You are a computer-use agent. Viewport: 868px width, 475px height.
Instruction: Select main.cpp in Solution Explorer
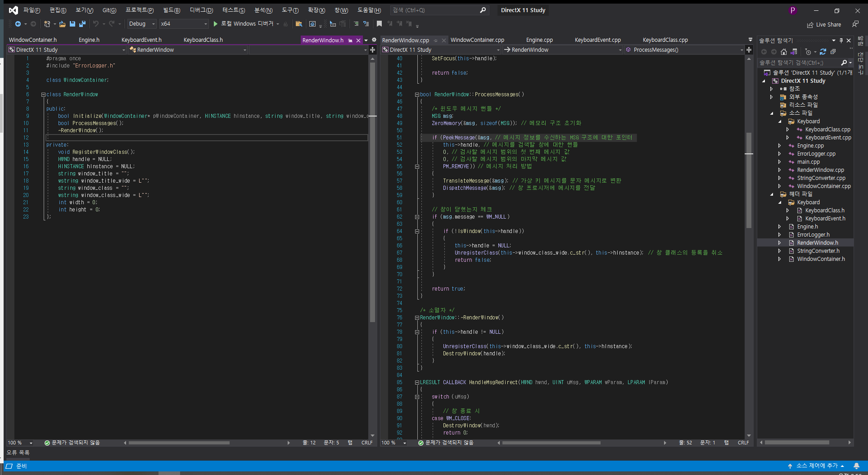point(808,162)
